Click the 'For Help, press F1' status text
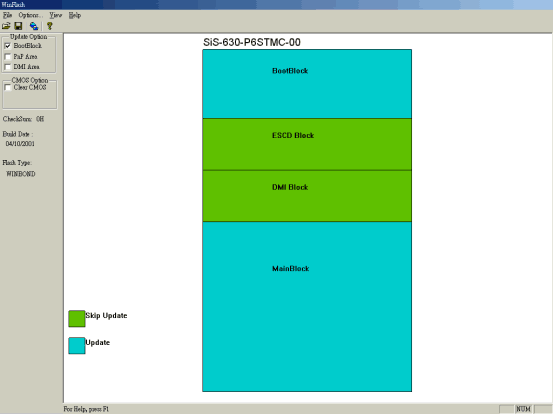This screenshot has height=415, width=554. [86, 409]
